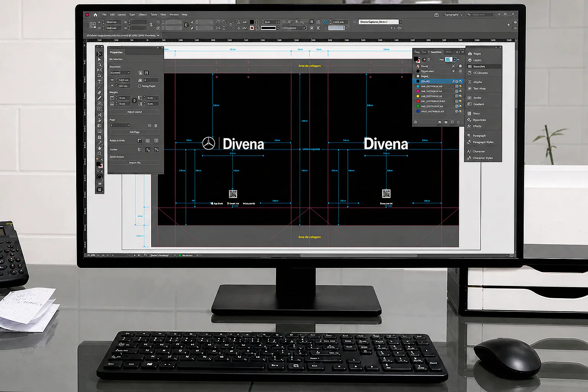
Task: Click the Import File button
Action: [x=134, y=163]
